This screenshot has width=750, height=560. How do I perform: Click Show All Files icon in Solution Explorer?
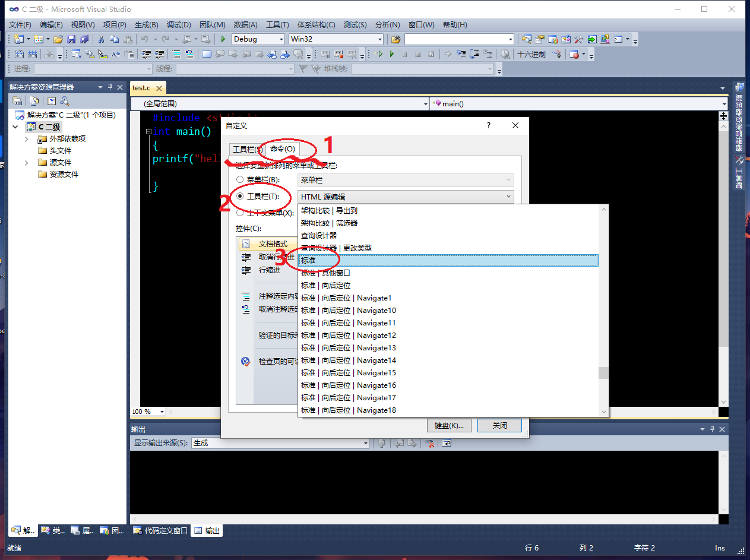pyautogui.click(x=34, y=101)
